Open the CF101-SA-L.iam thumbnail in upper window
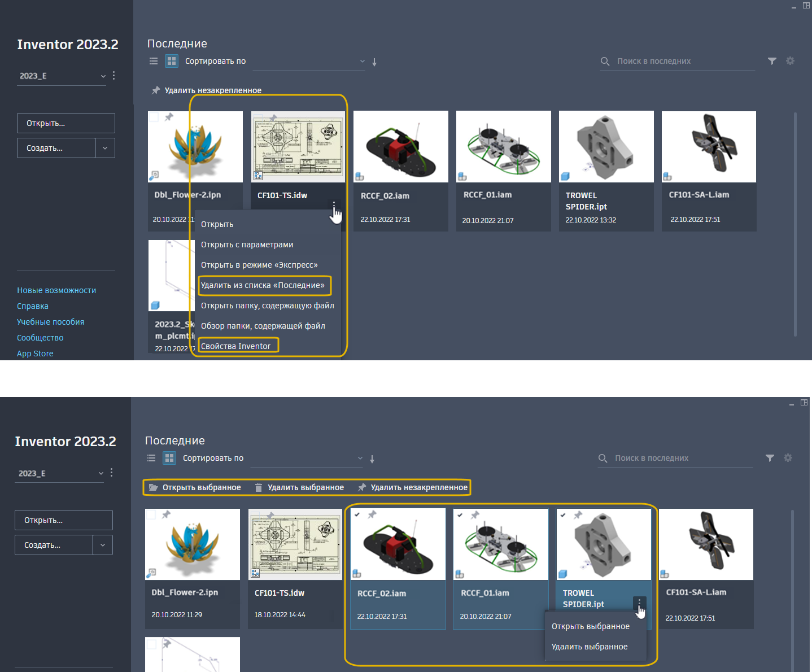812x672 pixels. click(x=709, y=147)
